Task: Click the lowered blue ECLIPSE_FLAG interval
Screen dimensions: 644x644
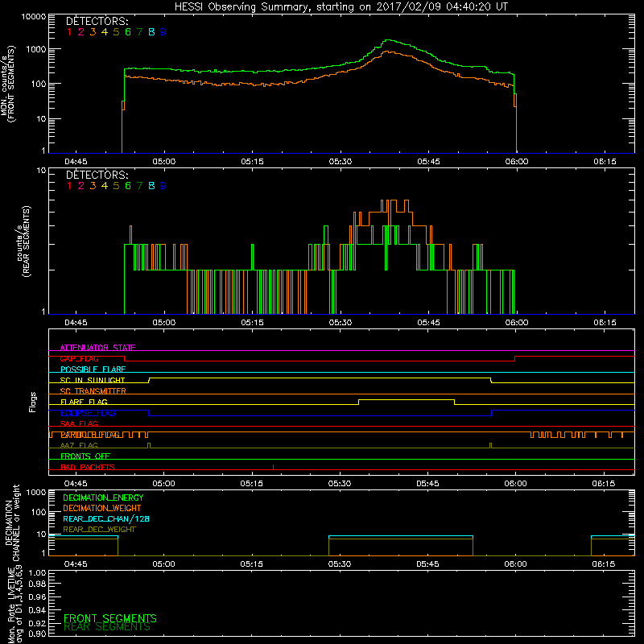Action: (x=320, y=415)
